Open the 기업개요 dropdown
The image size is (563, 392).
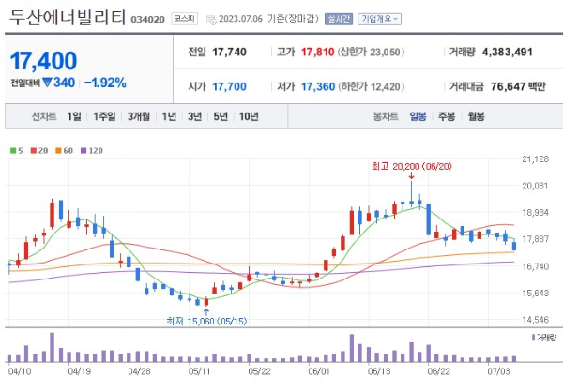click(x=379, y=19)
